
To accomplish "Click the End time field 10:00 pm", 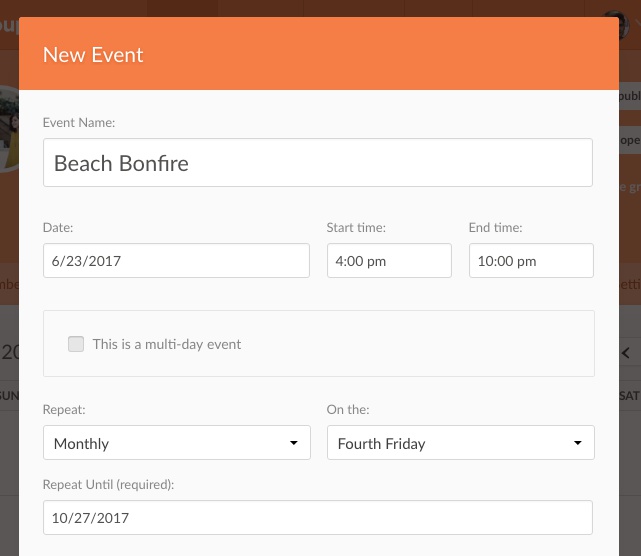I will click(531, 260).
